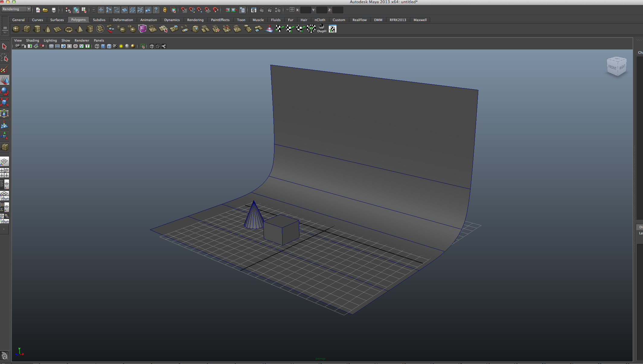Toggle smooth shade all viewport button

point(103,46)
